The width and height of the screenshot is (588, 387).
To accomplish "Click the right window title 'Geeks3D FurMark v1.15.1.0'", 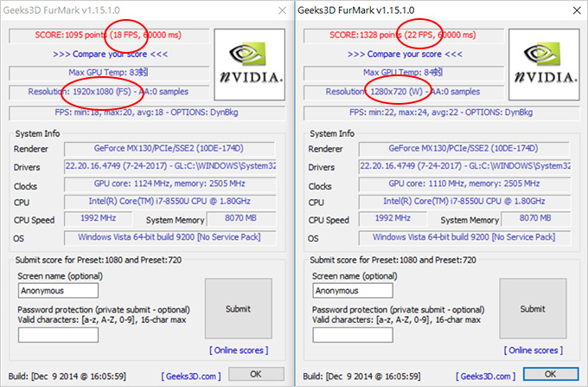I will (x=356, y=10).
